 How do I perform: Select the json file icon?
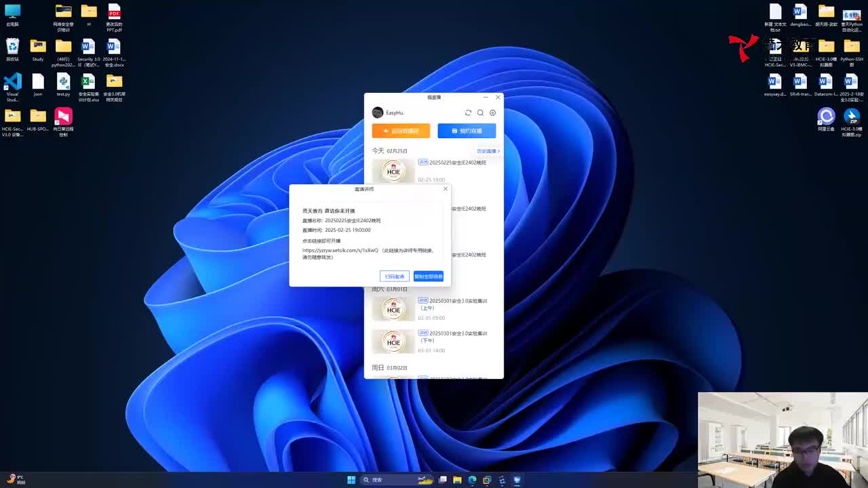click(x=38, y=85)
